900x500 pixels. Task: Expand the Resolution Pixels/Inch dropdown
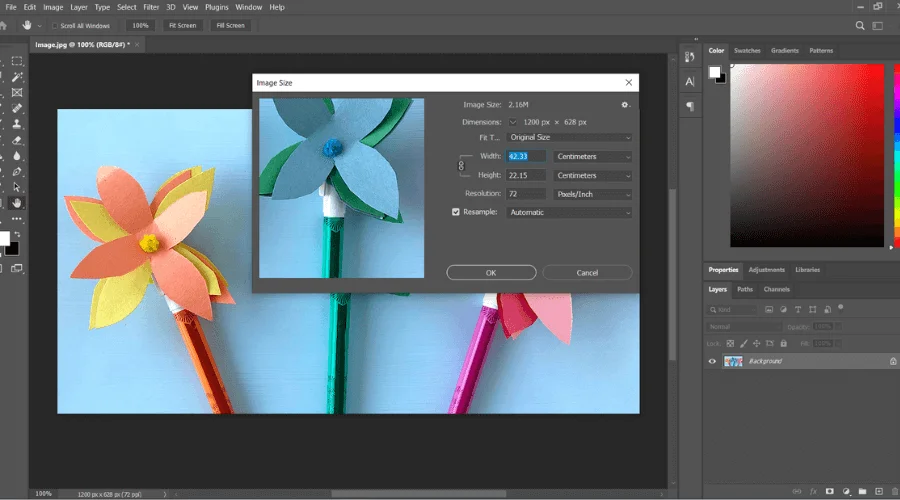[x=593, y=193]
